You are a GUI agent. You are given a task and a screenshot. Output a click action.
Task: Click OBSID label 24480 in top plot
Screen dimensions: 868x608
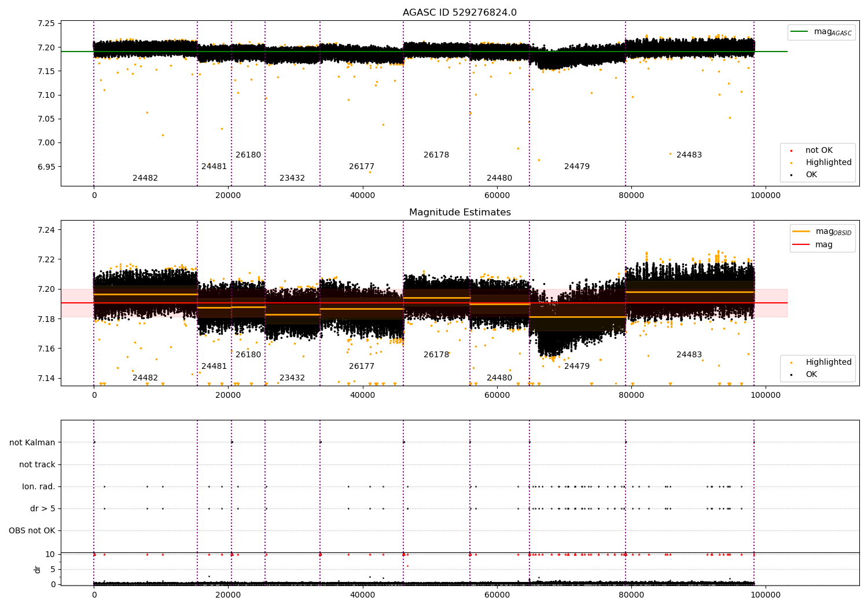click(x=499, y=178)
